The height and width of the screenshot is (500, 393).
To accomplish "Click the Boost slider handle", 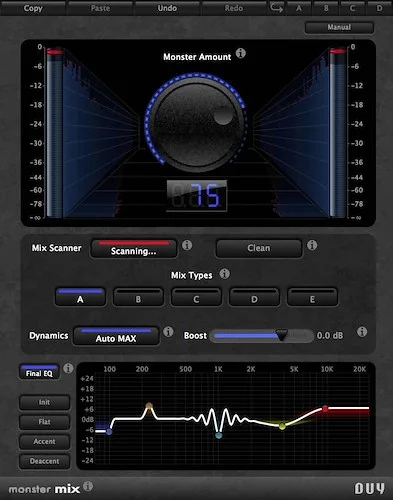I will click(282, 335).
